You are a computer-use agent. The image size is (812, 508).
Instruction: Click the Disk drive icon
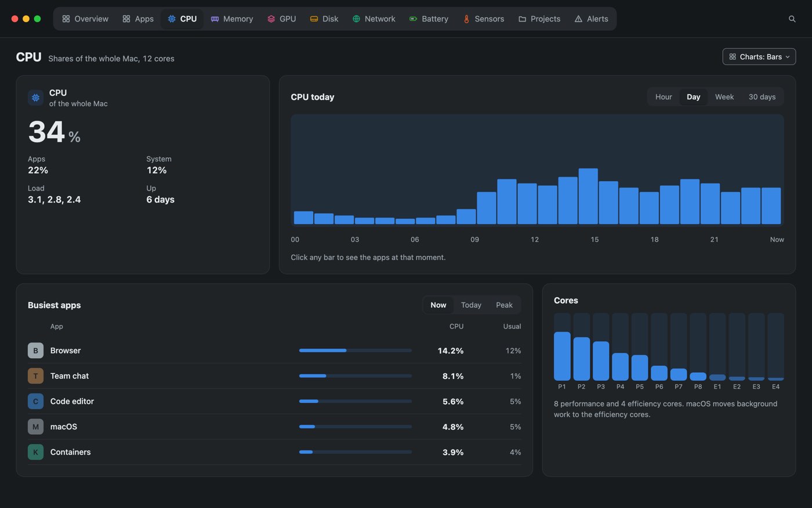pos(314,19)
